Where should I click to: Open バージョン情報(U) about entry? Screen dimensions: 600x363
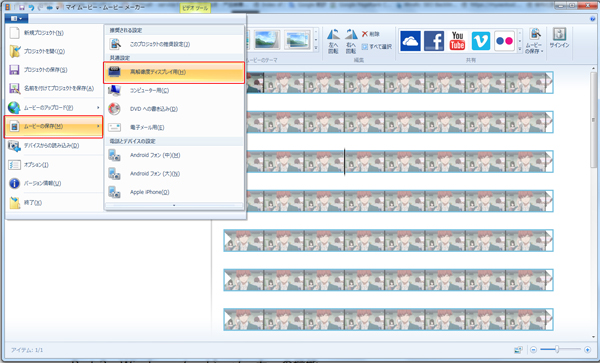pyautogui.click(x=54, y=183)
